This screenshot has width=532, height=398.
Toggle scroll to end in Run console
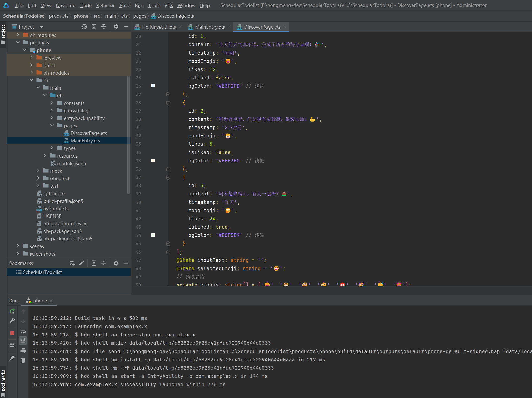23,340
